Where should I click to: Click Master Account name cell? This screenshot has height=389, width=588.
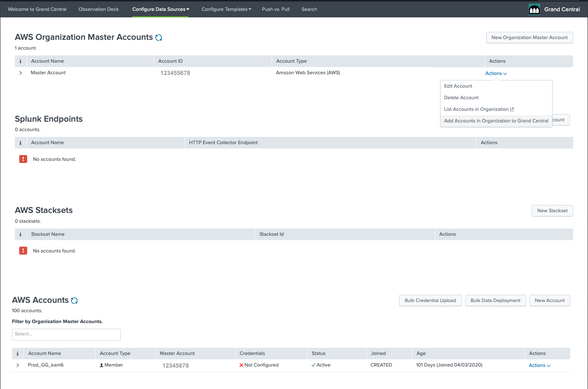48,73
